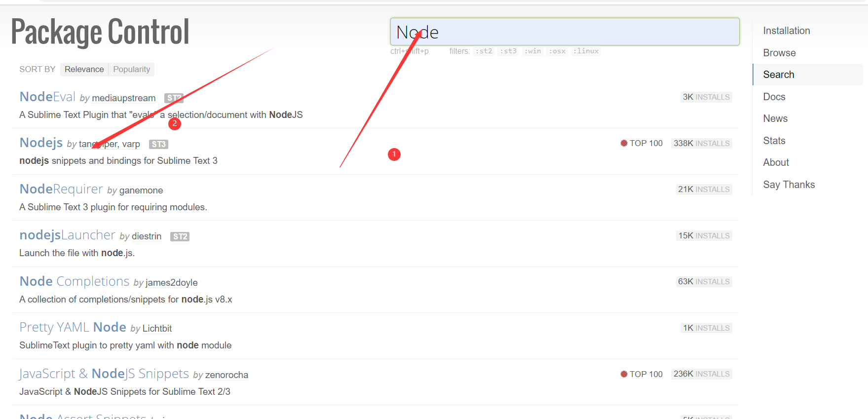The height and width of the screenshot is (419, 868).
Task: View author zenorocha's packages
Action: pyautogui.click(x=226, y=375)
